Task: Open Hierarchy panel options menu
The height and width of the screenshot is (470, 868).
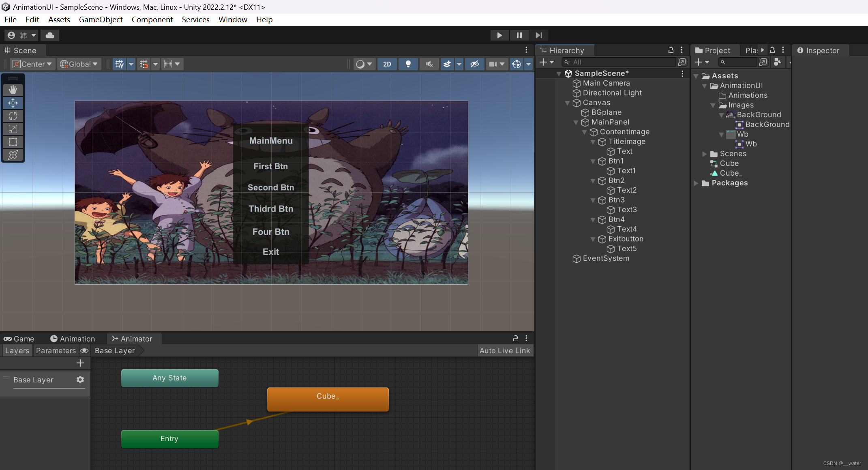Action: point(682,50)
